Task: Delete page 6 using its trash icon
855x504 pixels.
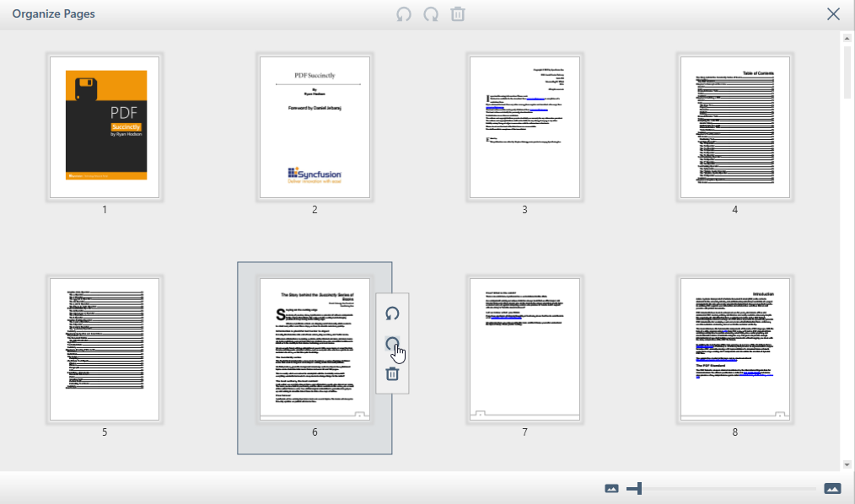Action: coord(392,373)
